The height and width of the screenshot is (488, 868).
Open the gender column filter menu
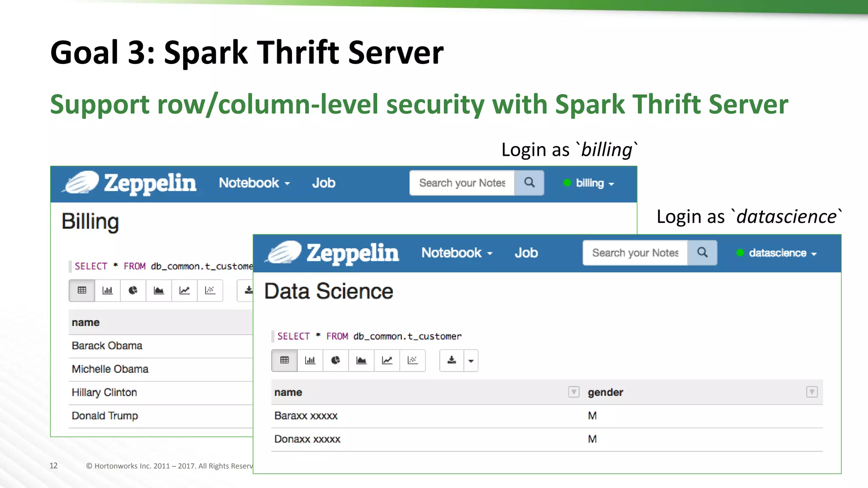click(812, 392)
